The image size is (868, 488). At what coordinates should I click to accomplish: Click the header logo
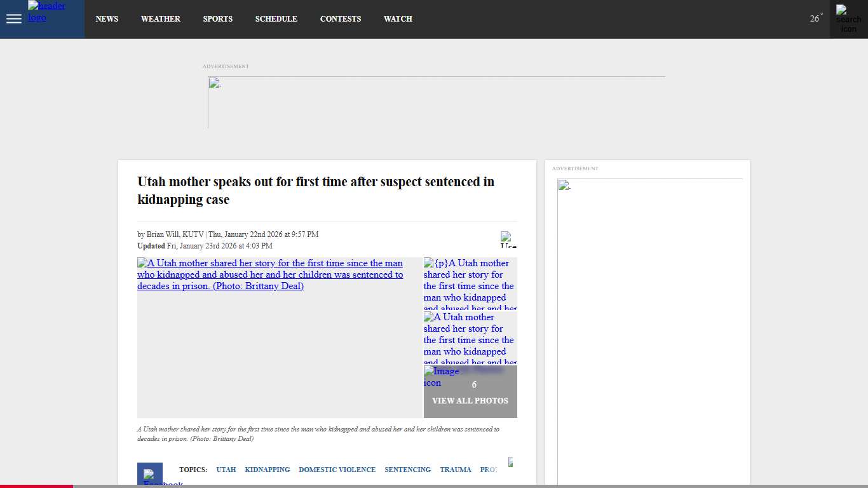(x=46, y=11)
